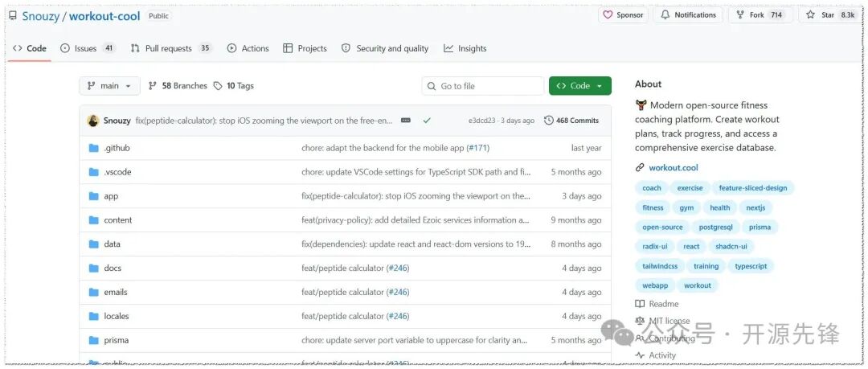
Task: Select the tailwindcss topic tag
Action: (660, 266)
